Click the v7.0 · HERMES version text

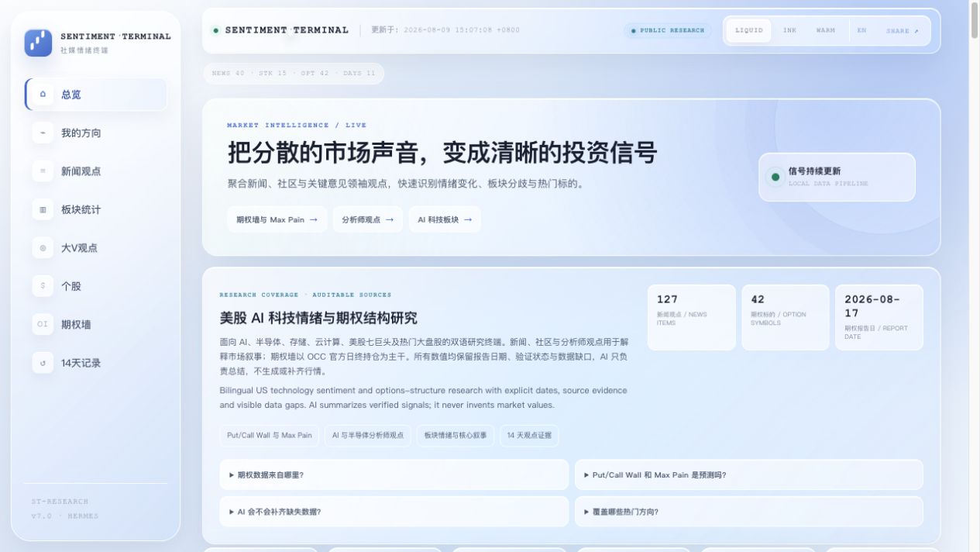click(x=65, y=516)
